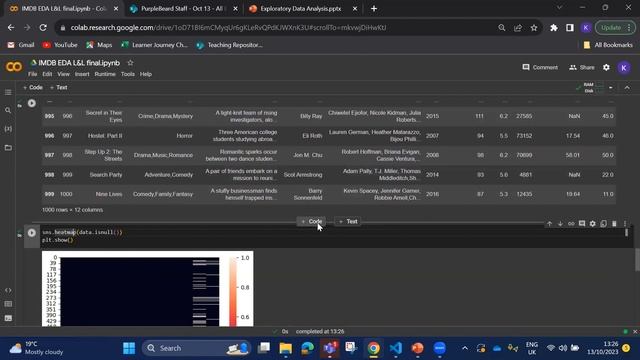Open the File menu
Screen dimensions: 640x360
(x=33, y=74)
